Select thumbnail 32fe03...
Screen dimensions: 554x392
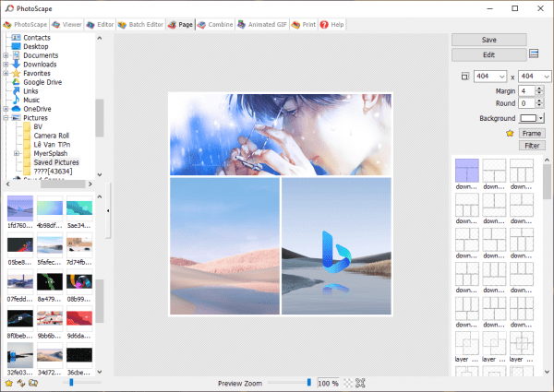(x=20, y=355)
